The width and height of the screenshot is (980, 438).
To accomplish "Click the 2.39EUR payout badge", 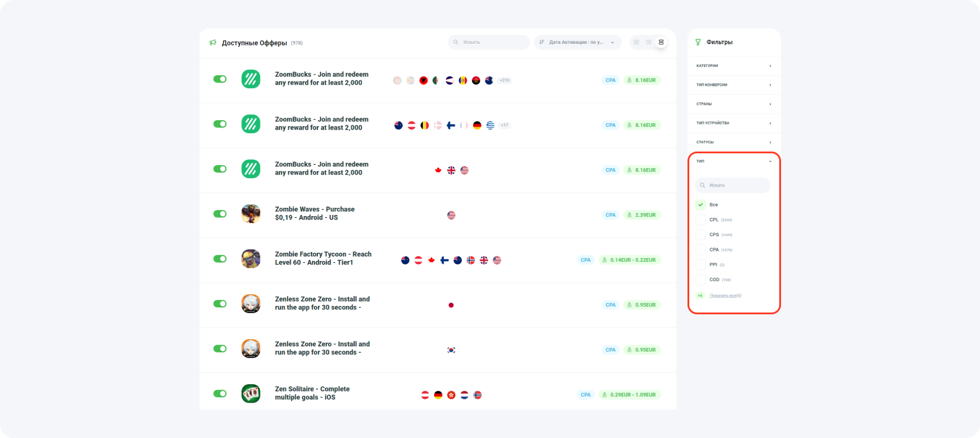I will pos(641,215).
